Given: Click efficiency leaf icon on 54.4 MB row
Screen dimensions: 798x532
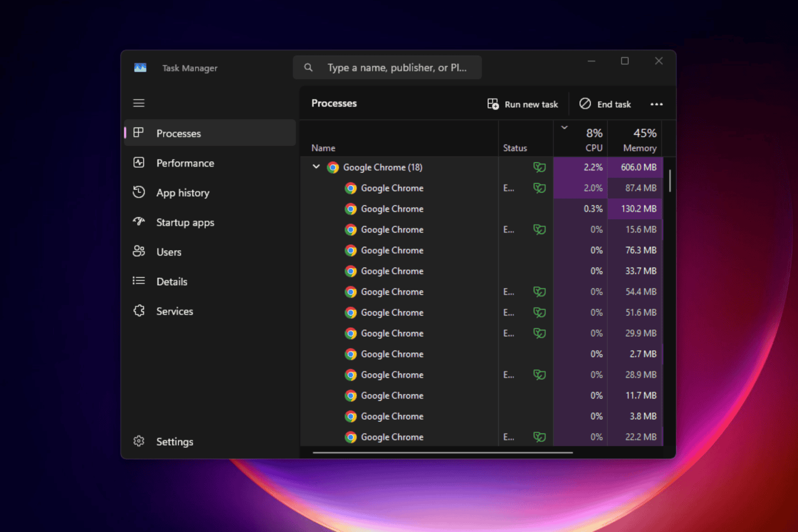Looking at the screenshot, I should [539, 292].
